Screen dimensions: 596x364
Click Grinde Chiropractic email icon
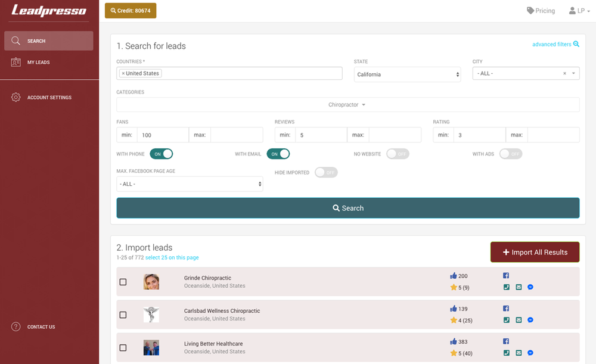tap(519, 287)
